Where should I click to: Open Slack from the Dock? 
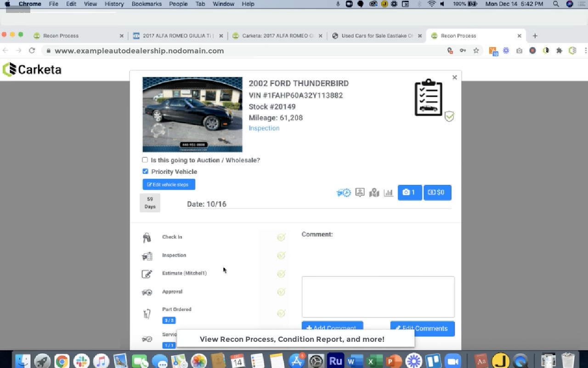click(x=81, y=361)
